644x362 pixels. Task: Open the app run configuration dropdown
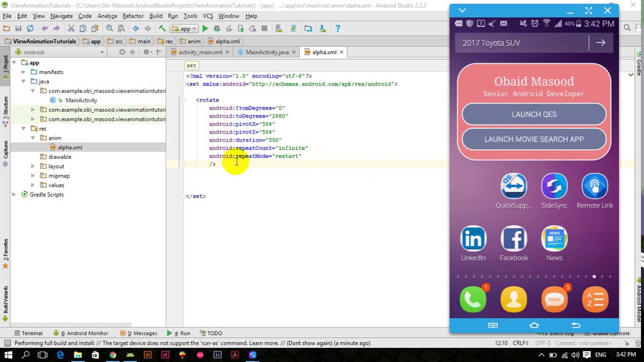184,29
